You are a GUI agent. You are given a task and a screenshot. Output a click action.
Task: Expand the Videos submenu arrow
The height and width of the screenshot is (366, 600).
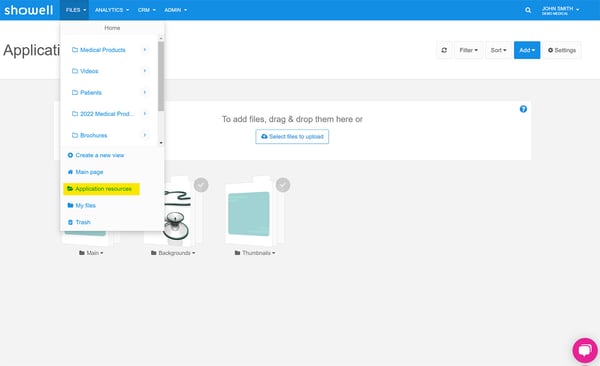tap(145, 70)
